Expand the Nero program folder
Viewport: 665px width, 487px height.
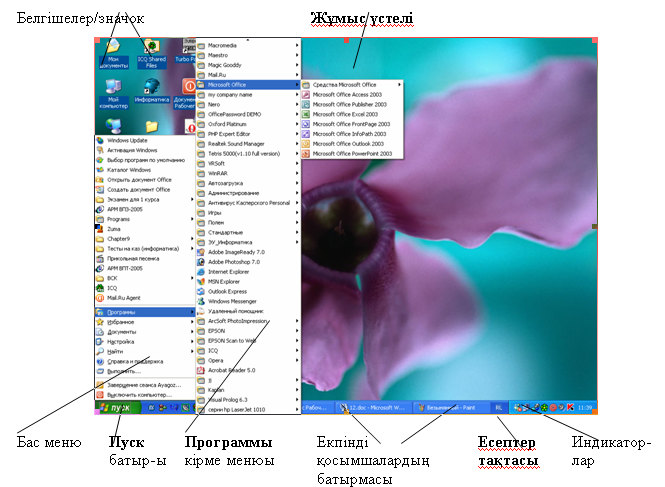[x=248, y=104]
